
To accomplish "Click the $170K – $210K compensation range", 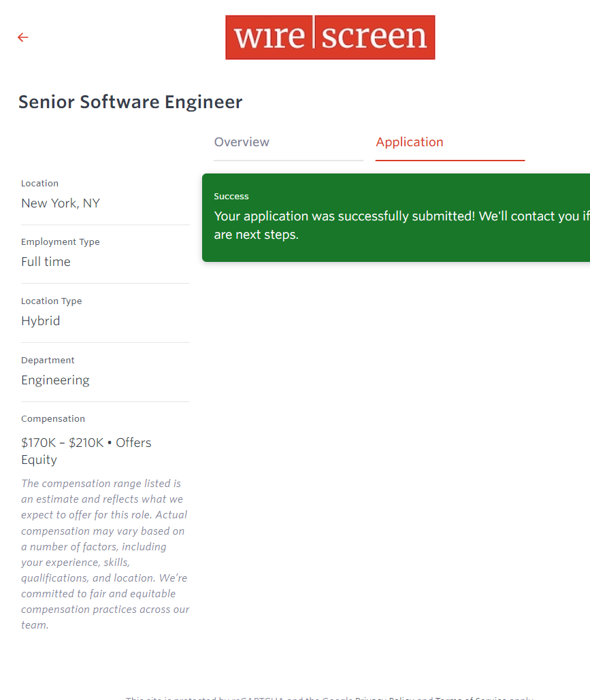I will pos(62,443).
